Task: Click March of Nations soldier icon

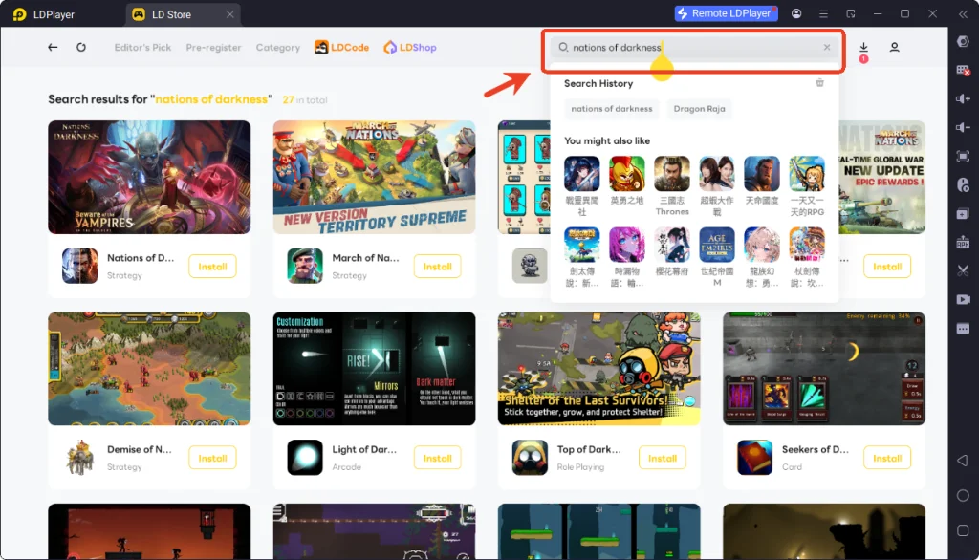Action: pyautogui.click(x=305, y=266)
